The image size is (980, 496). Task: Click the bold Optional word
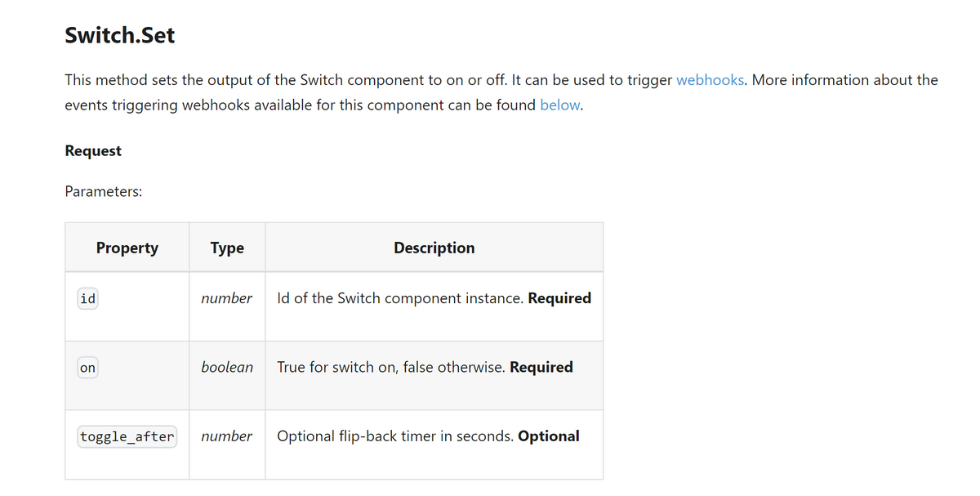point(549,436)
